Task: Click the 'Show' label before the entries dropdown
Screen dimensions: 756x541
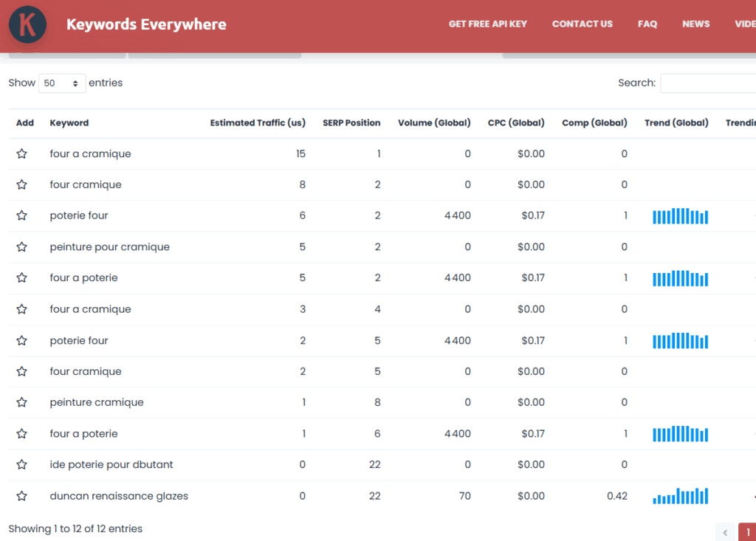Action: (x=21, y=83)
